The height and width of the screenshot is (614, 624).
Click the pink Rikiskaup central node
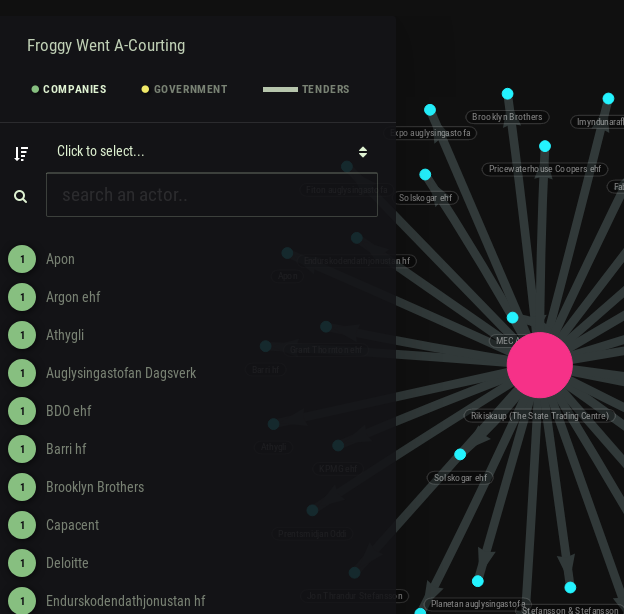click(540, 365)
